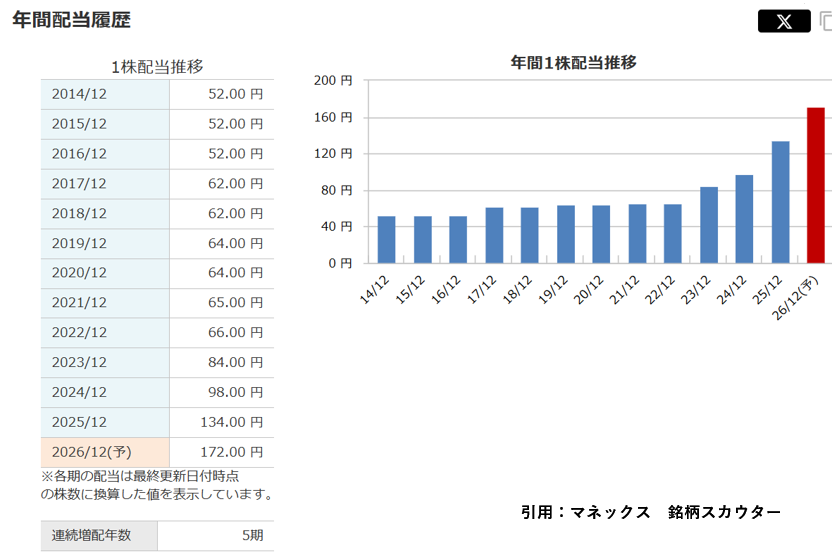Click the 24/12 bar in chart
The width and height of the screenshot is (832, 553).
(744, 219)
